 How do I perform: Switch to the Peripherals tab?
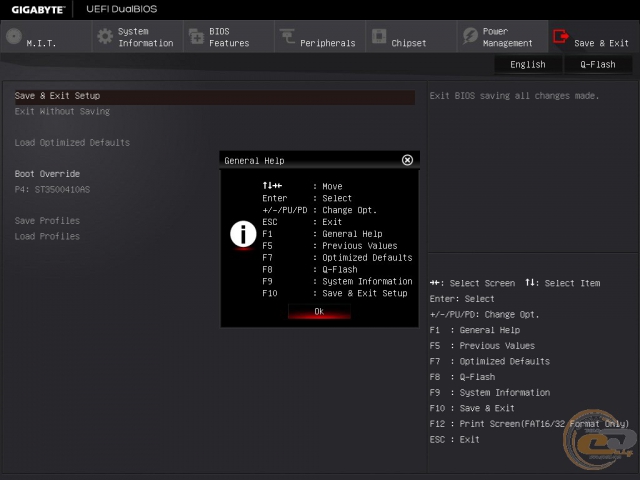click(327, 43)
